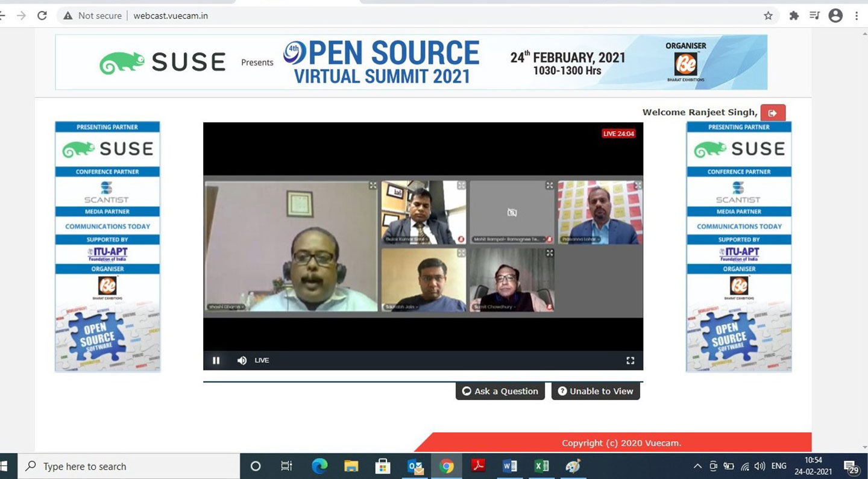Click the left sidebar Open Source Software puzzle image
This screenshot has height=479, width=868.
point(107,338)
